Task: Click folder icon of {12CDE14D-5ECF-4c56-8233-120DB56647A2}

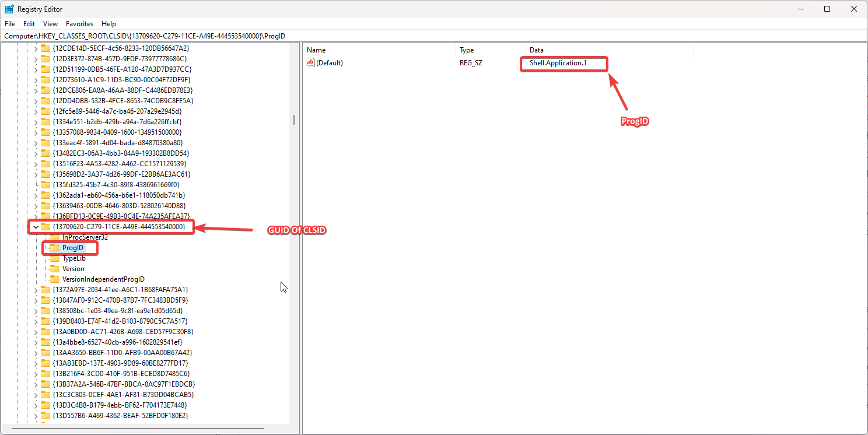Action: tap(45, 48)
